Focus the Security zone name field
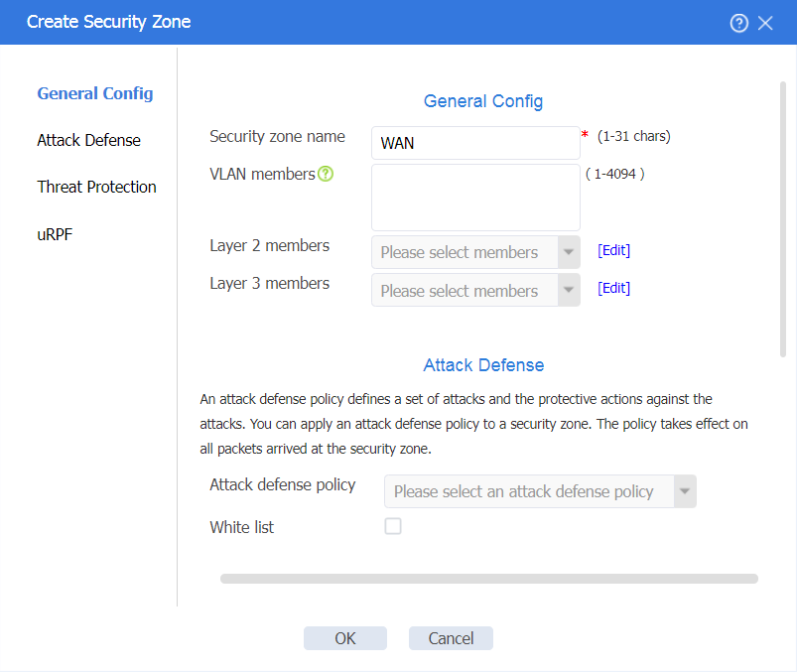Image resolution: width=797 pixels, height=672 pixels. [x=475, y=143]
